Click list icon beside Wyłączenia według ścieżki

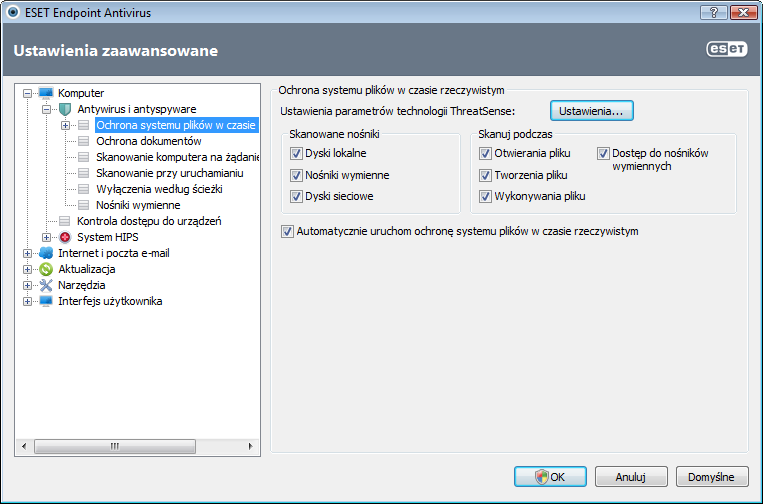[x=84, y=189]
